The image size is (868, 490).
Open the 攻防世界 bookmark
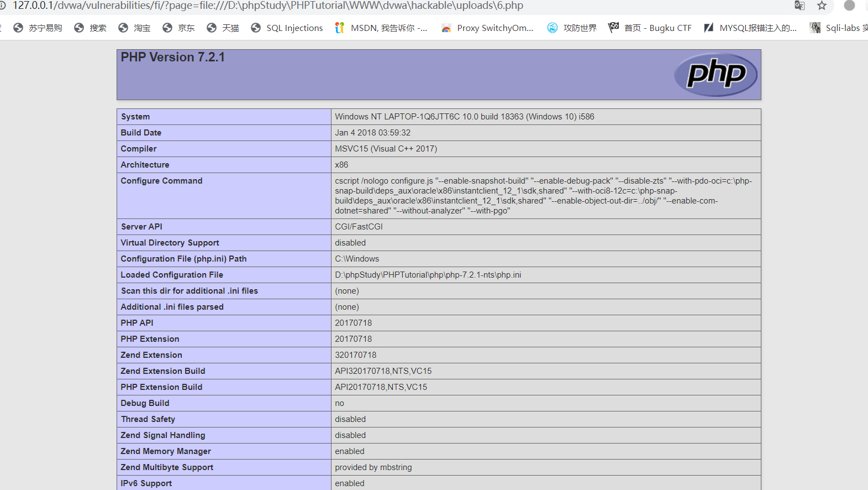572,28
